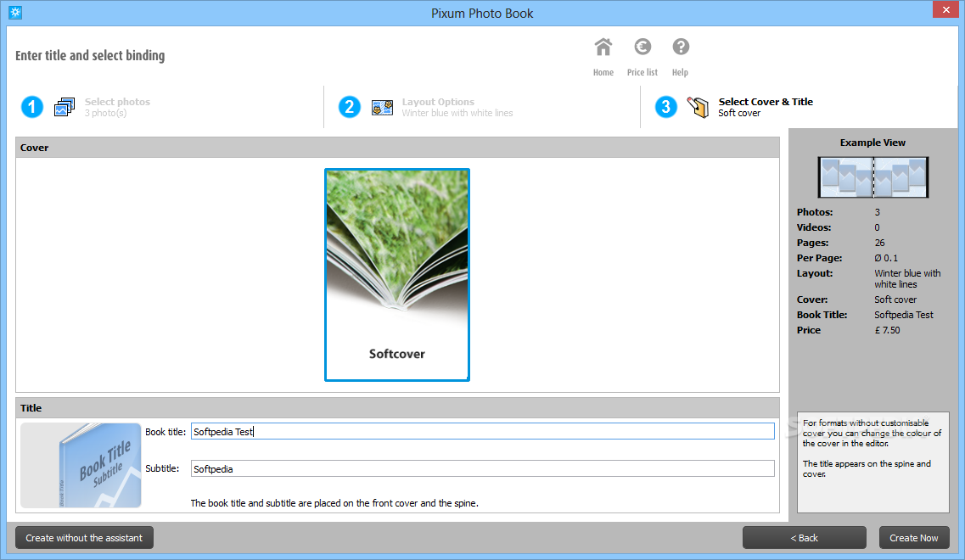
Task: Click 'Winter blue with white lines' layout value
Action: pyautogui.click(x=907, y=279)
